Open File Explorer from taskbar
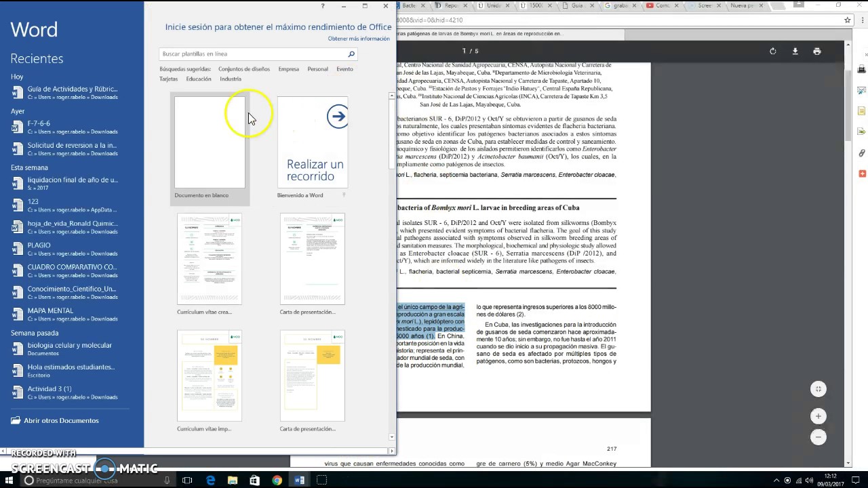The height and width of the screenshot is (488, 868). (233, 481)
